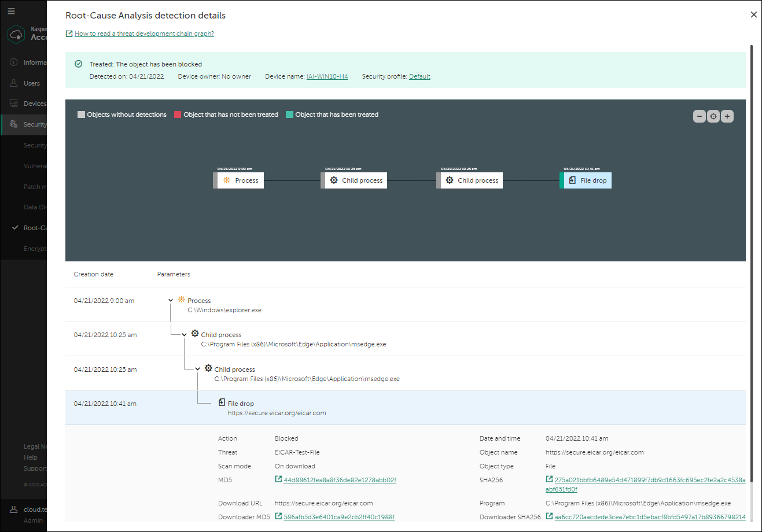Collapse the second Child process entry
Screen dimensions: 762x532
[197, 368]
